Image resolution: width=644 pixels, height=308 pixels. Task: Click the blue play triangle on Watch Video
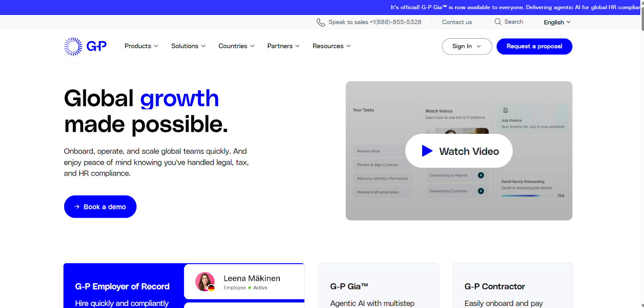(427, 151)
